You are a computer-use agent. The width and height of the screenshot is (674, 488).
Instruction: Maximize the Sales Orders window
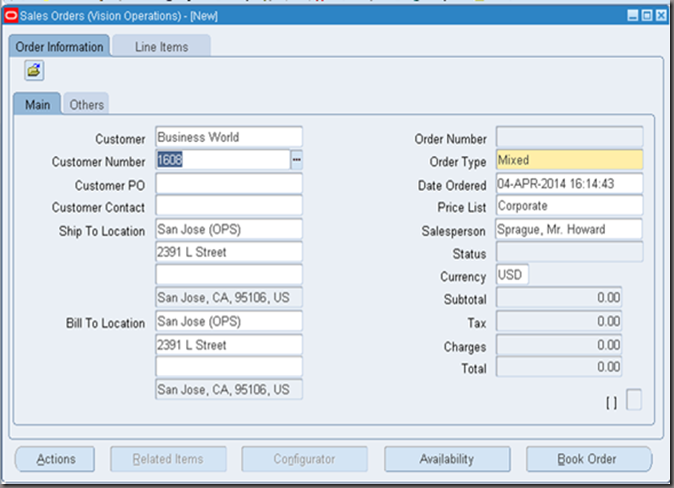click(x=647, y=15)
